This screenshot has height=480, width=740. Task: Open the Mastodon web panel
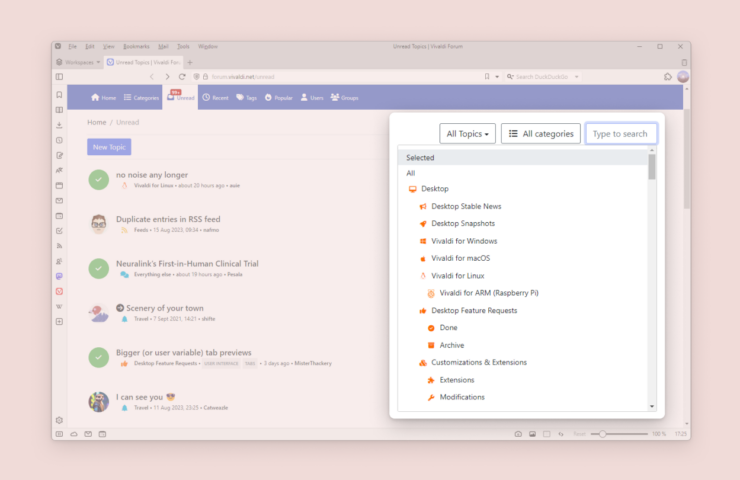(59, 276)
